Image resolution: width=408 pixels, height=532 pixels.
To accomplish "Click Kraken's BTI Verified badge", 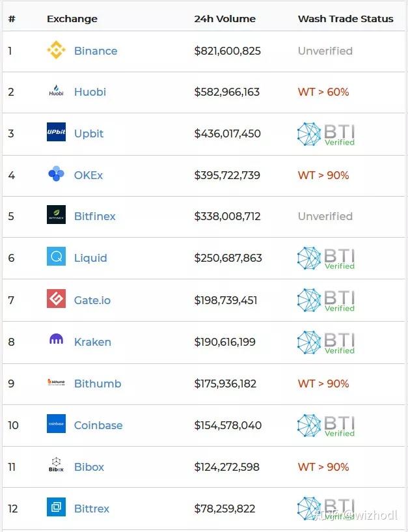I will click(x=326, y=343).
